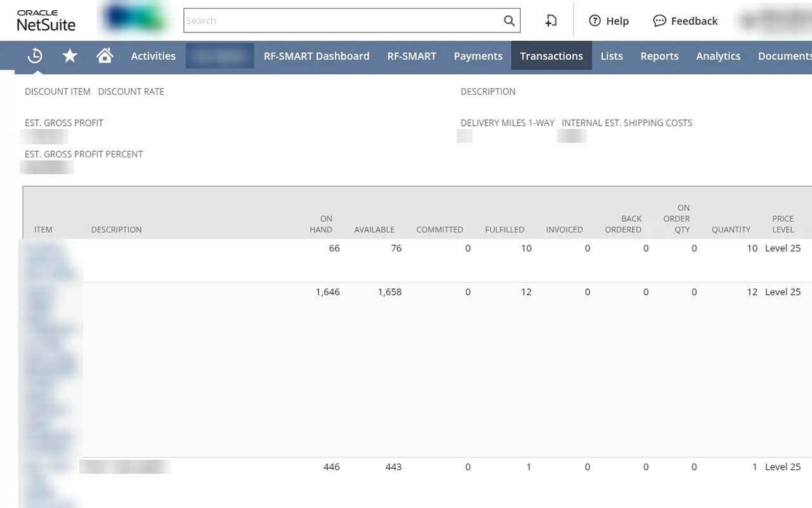Open the Transactions menu
This screenshot has height=508, width=812.
(x=551, y=56)
